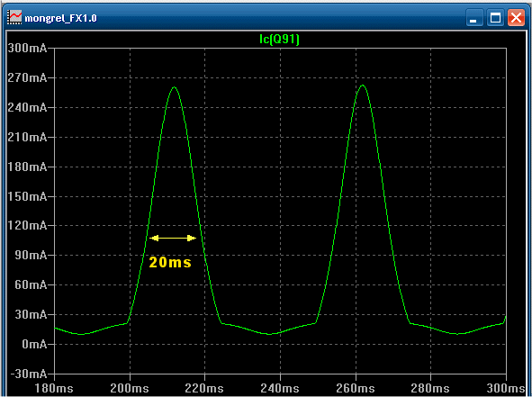Close the mongrel_FX1.0 plot window
532x397 pixels.
click(516, 18)
